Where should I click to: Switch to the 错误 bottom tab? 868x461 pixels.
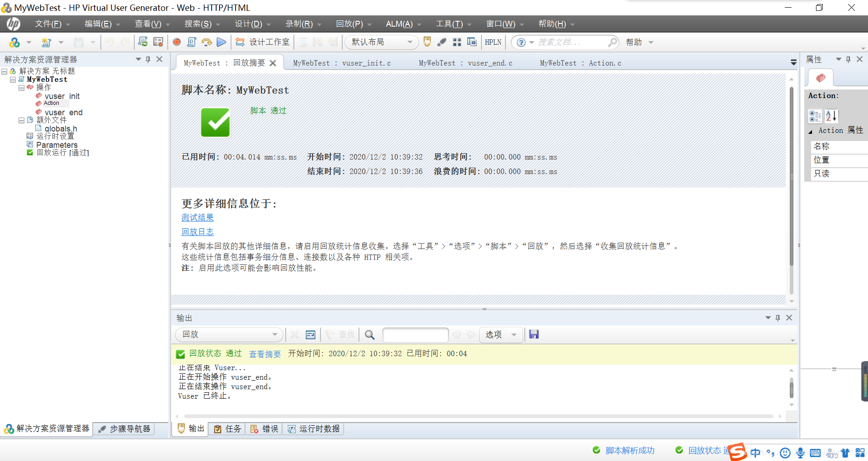[x=264, y=429]
